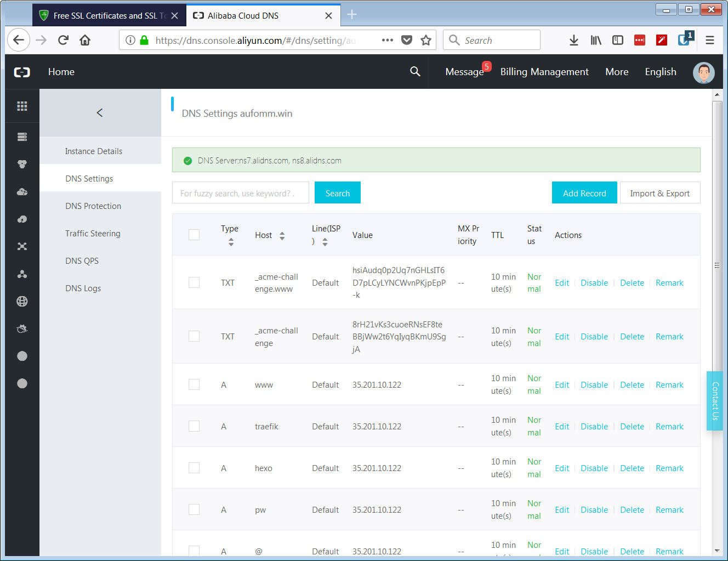Sort records by Type column arrows
The image size is (728, 561).
tap(231, 242)
